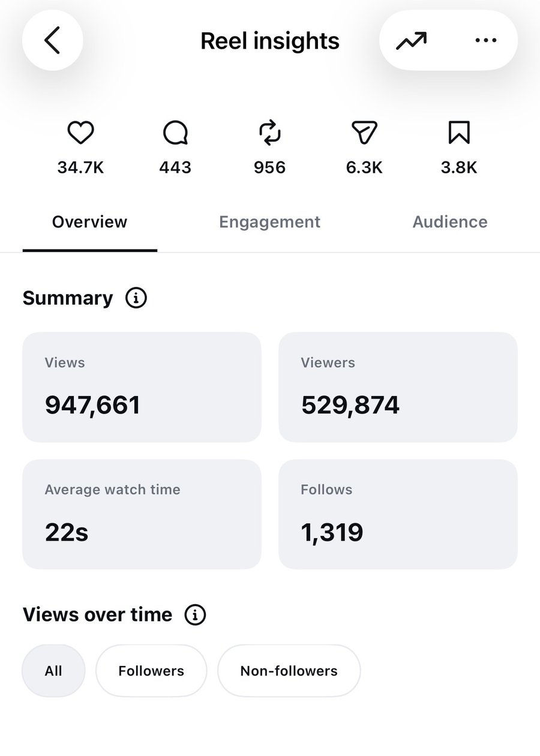Switch to the Engagement tab

[269, 222]
